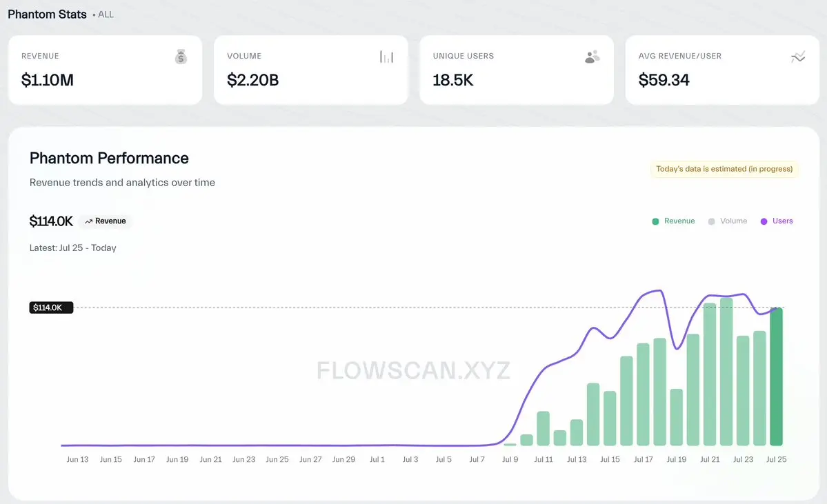The height and width of the screenshot is (504, 827).
Task: Click the Jul 5 axis label
Action: [x=444, y=460]
